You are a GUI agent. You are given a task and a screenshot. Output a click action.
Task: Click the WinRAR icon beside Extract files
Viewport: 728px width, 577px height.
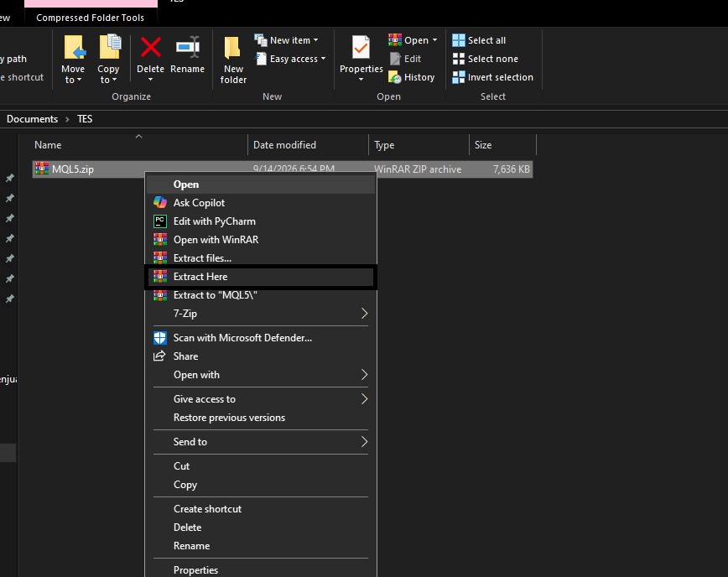pyautogui.click(x=160, y=257)
